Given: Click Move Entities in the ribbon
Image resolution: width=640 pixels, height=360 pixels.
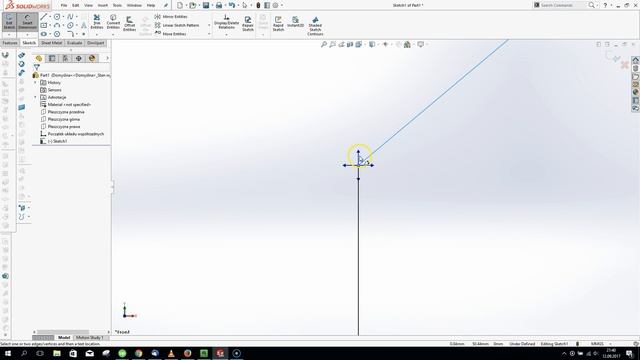Looking at the screenshot, I should pyautogui.click(x=170, y=34).
